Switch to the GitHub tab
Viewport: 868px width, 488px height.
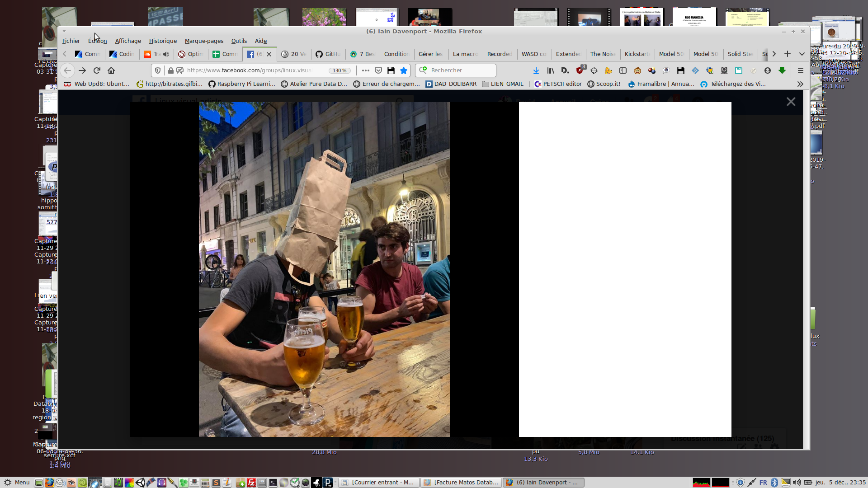328,54
